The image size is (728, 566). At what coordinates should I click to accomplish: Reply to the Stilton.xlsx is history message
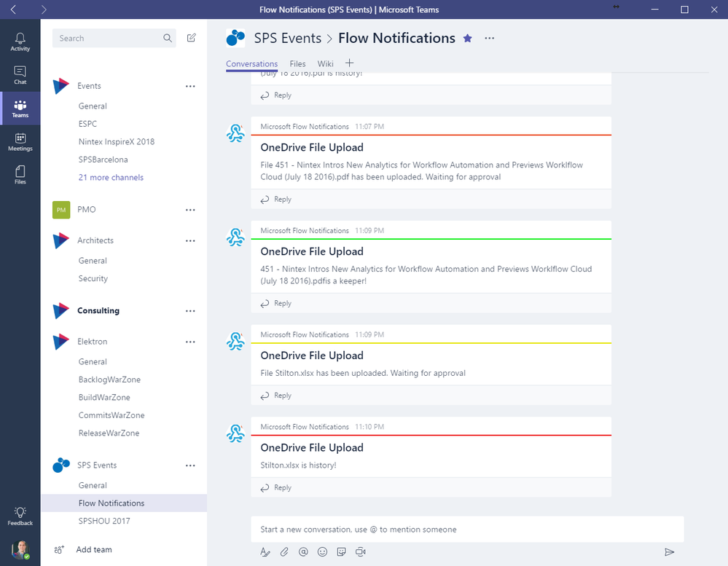tap(275, 487)
